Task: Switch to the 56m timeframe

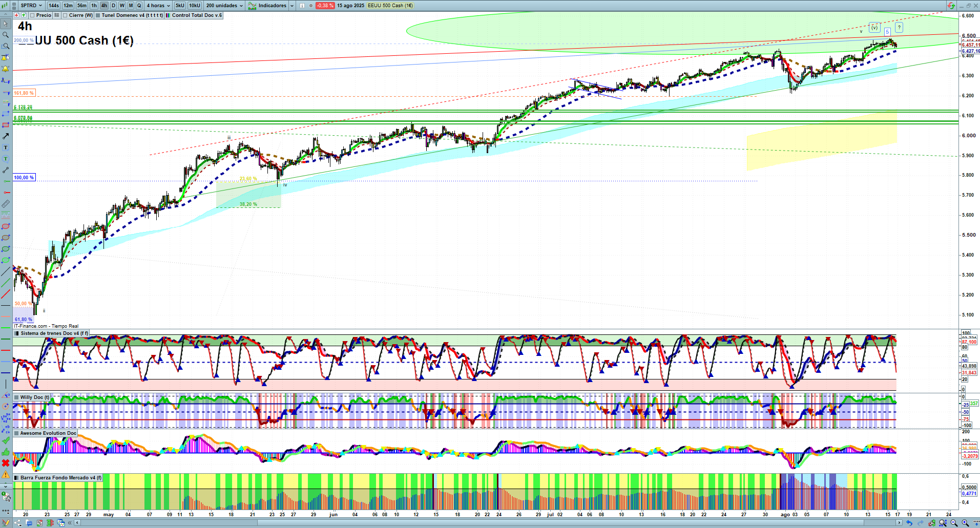Action: [x=82, y=6]
